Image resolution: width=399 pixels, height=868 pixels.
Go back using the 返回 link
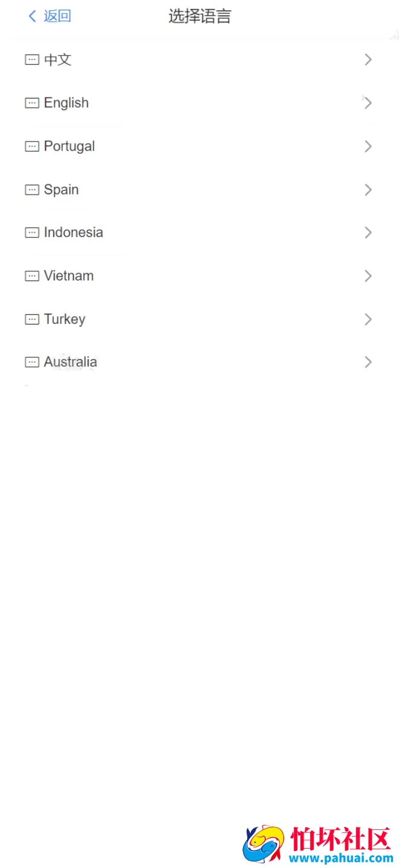(x=57, y=16)
